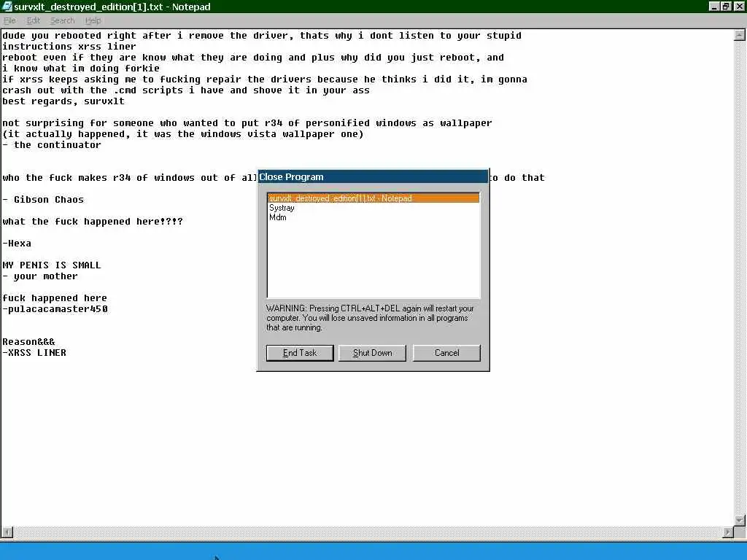Viewport: 747px width, 560px height.
Task: Click the '-Hexa' signature line
Action: tap(17, 244)
